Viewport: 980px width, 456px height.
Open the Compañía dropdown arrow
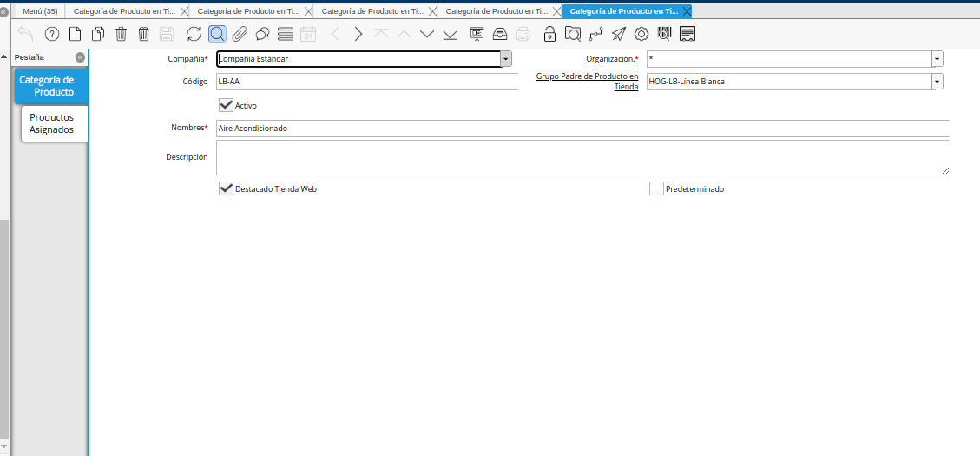pos(506,59)
